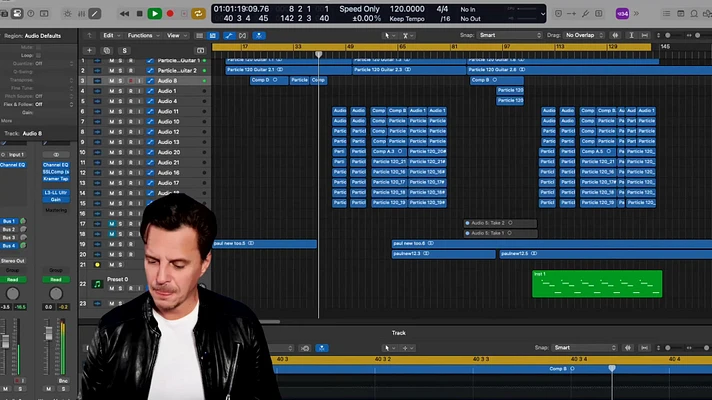Mute the Audio 8 track
This screenshot has width=712, height=400.
[111, 81]
